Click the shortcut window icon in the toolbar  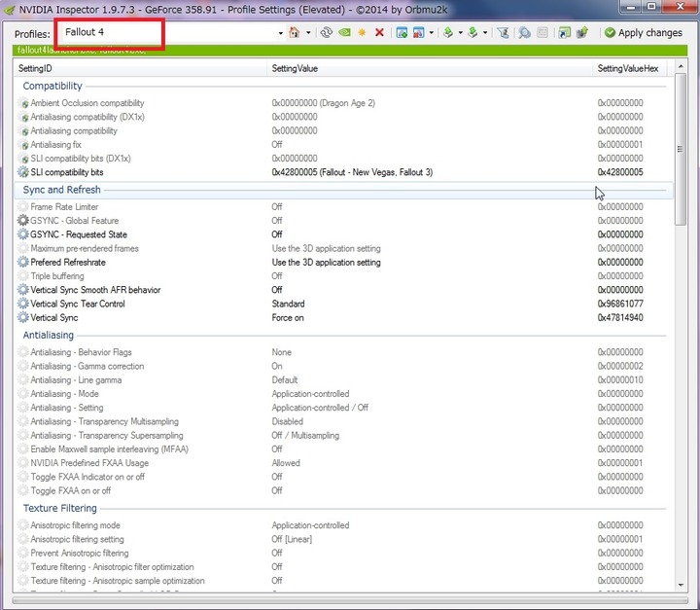coord(564,32)
